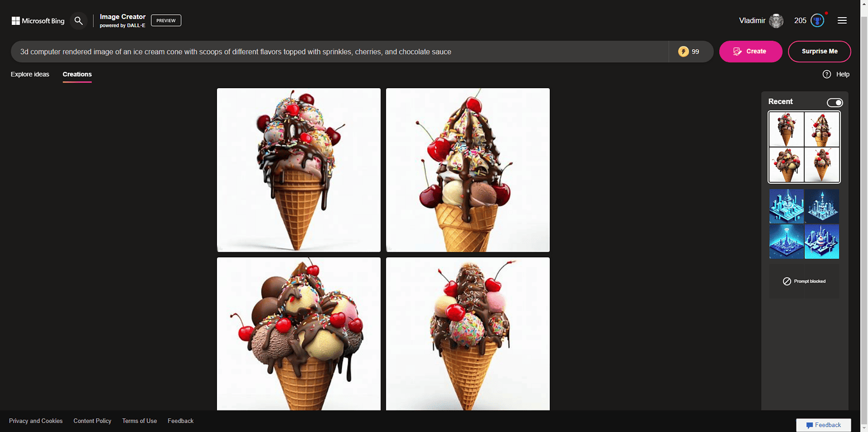868x432 pixels.
Task: Toggle the Recent panel switch
Action: [x=835, y=102]
